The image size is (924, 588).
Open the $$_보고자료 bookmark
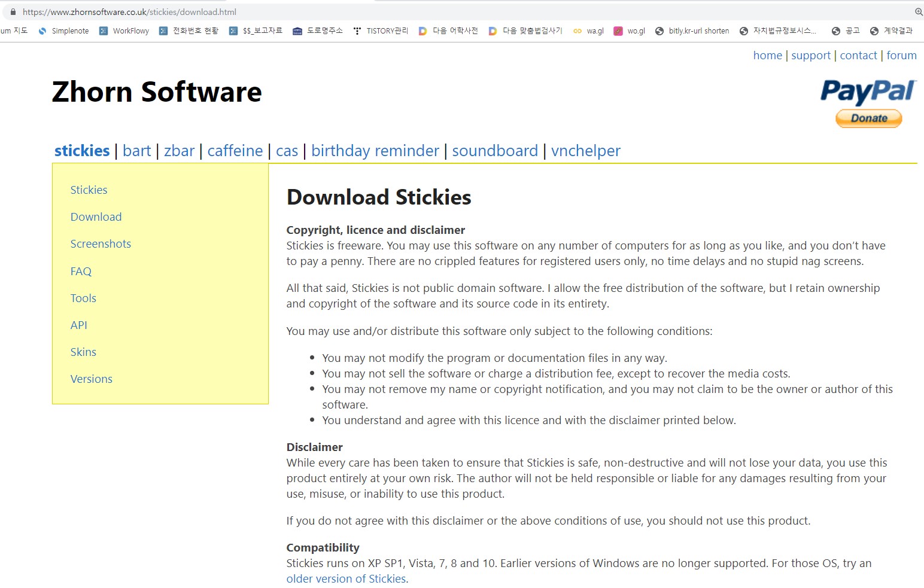pos(256,31)
